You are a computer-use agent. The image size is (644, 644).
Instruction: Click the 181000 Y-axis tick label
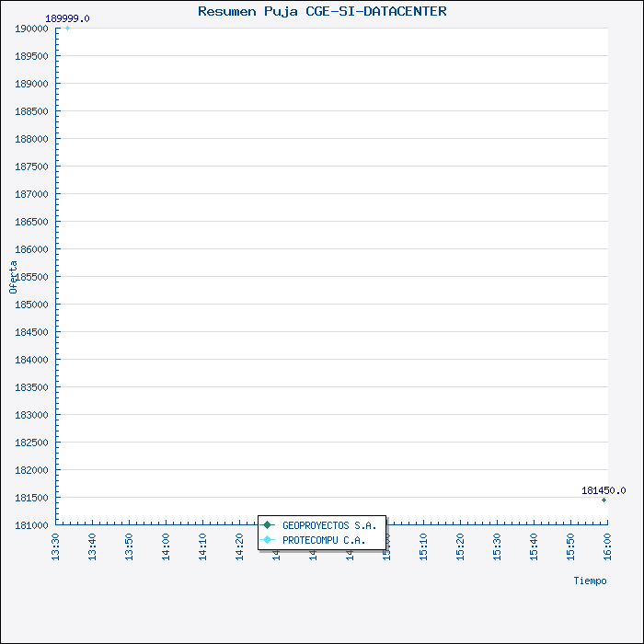[31, 525]
